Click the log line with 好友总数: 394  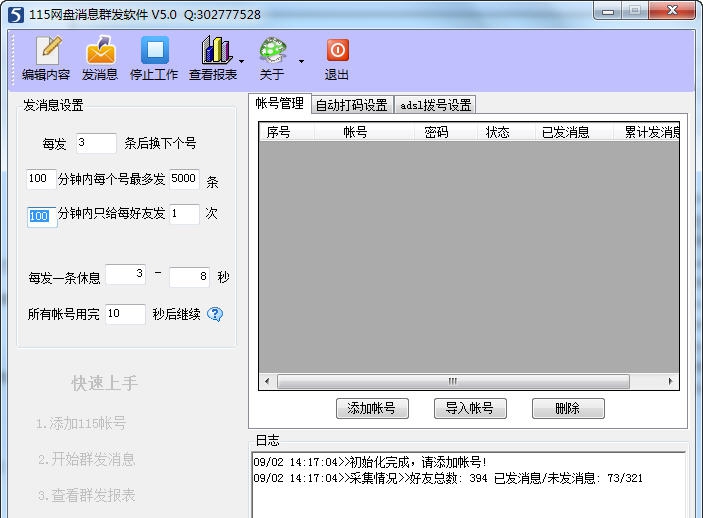coord(448,479)
